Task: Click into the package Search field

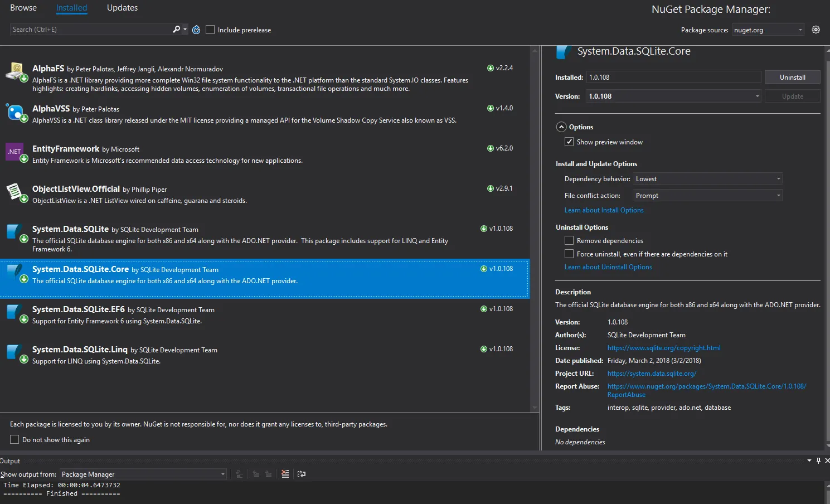Action: (89, 30)
